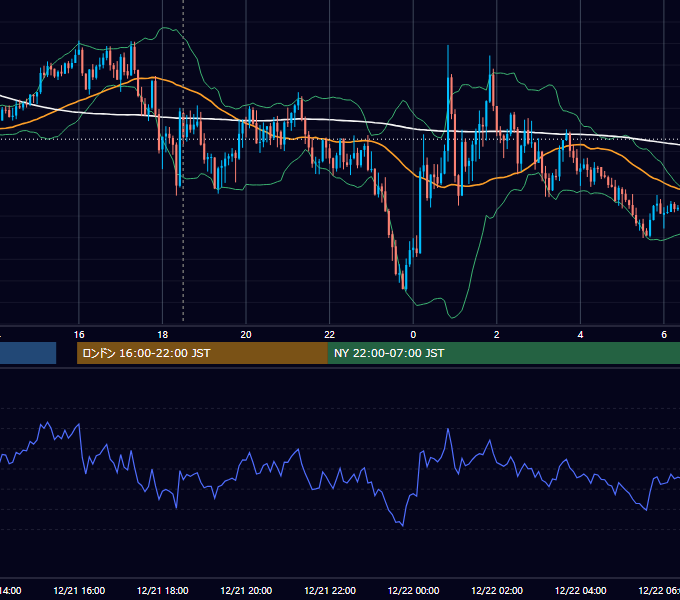Select the 4 hour label on price chart axis
The height and width of the screenshot is (600, 680).
580,334
